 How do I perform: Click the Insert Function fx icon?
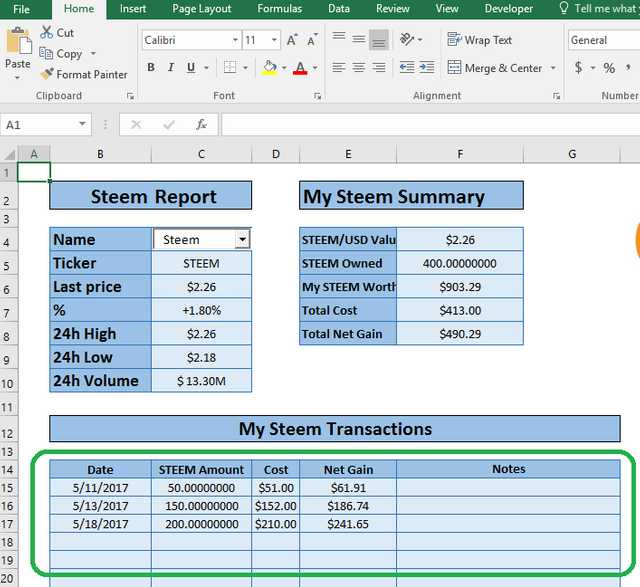click(201, 125)
